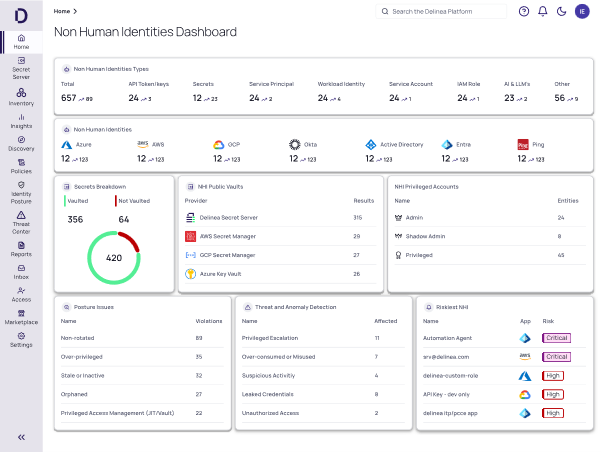601x452 pixels.
Task: Open Privileged Access Management (JIT/Vault) row
Action: click(x=142, y=413)
